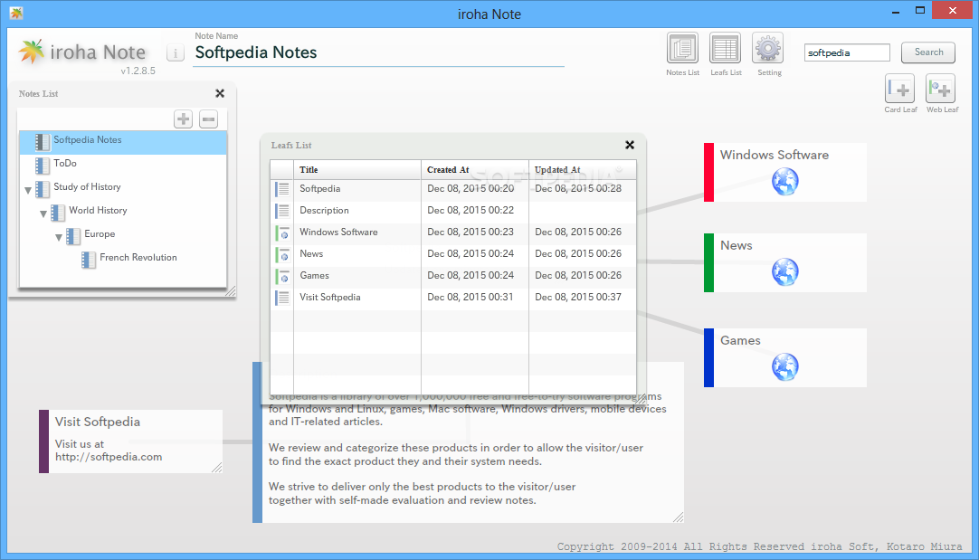The image size is (979, 560).
Task: Click the minus button to remove note
Action: [x=208, y=119]
